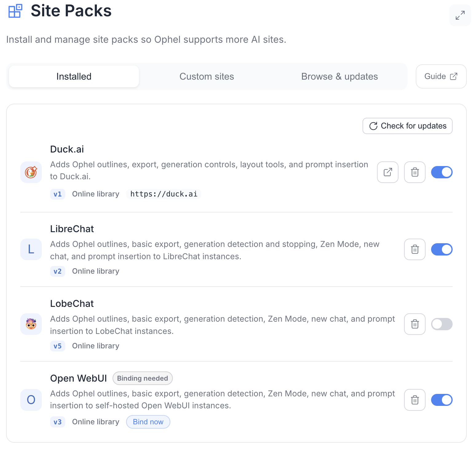This screenshot has width=476, height=452.
Task: Click the Bind now button
Action: (148, 422)
